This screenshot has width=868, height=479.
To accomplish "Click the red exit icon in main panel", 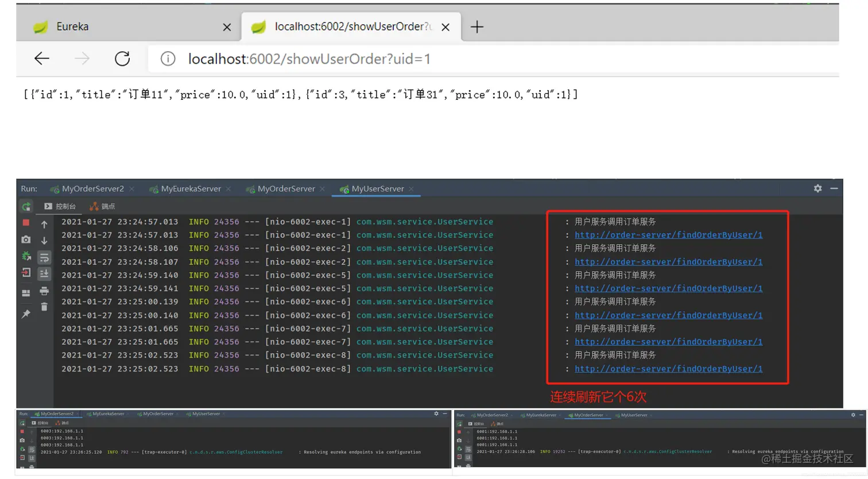I will [x=26, y=273].
